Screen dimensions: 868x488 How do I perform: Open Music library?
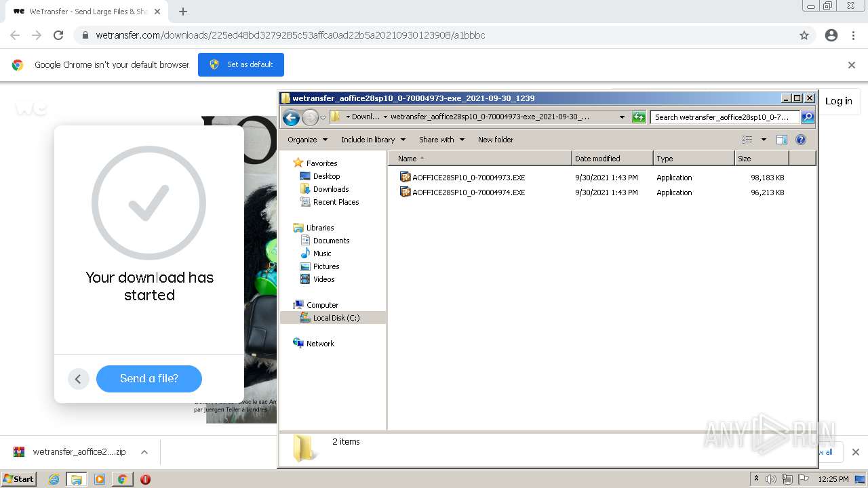tap(322, 253)
